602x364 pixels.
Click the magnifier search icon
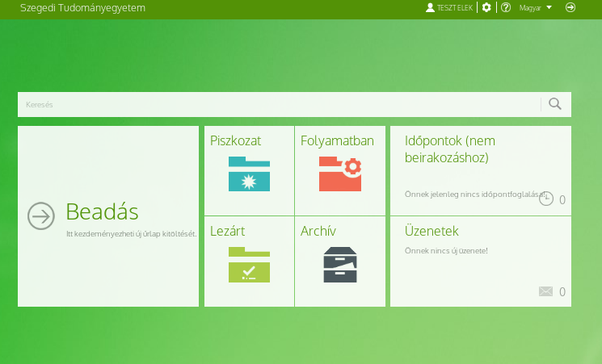(x=555, y=103)
